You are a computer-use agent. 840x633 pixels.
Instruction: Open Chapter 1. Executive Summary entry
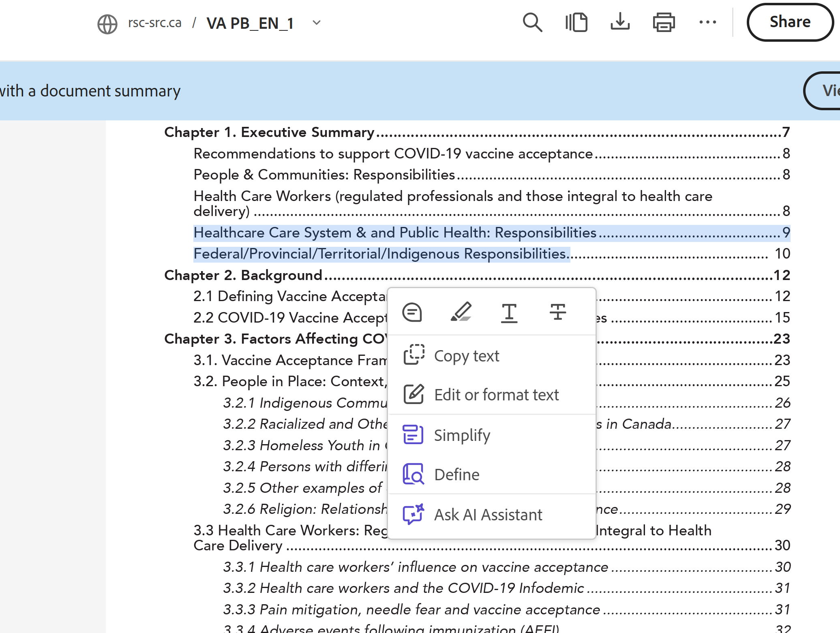point(477,132)
